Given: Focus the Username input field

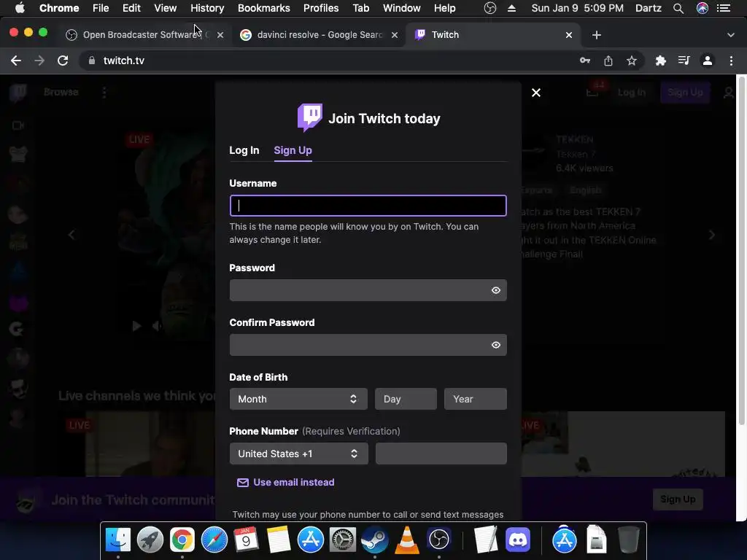Looking at the screenshot, I should coord(368,206).
